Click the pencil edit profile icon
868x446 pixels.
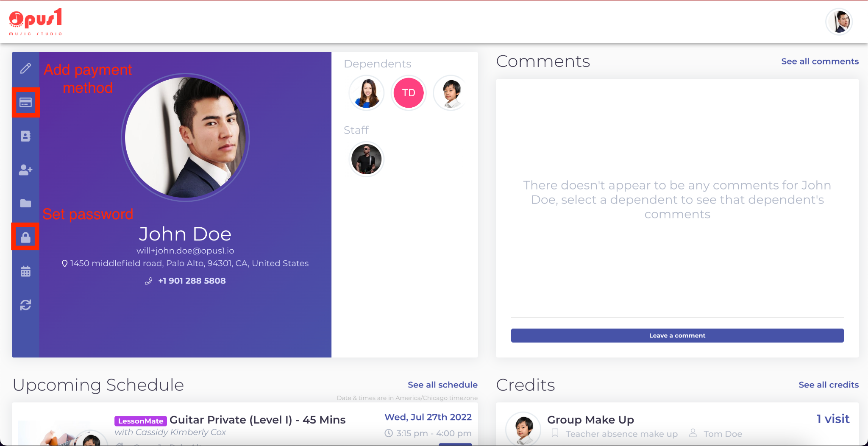coord(25,68)
